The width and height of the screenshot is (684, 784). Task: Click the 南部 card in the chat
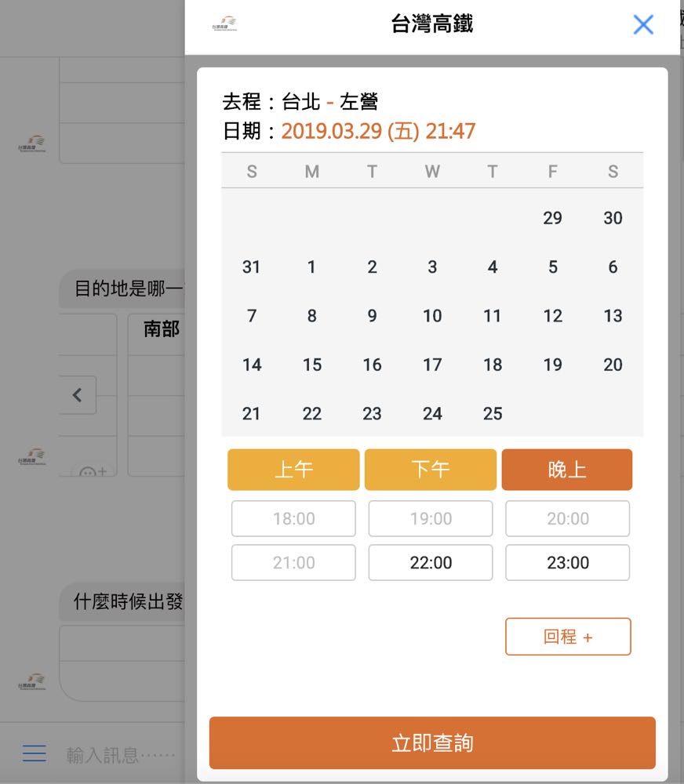(x=156, y=395)
